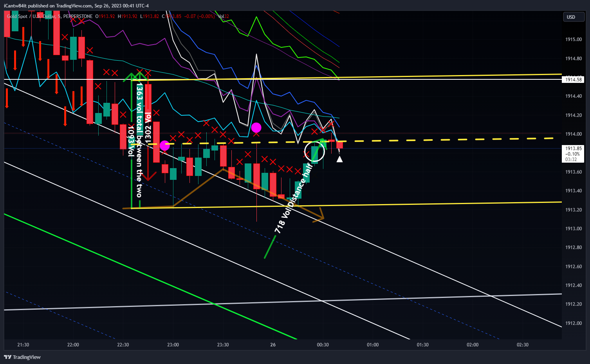Click the 1912.20 price axis label
The height and width of the screenshot is (364, 590).
pos(573,304)
